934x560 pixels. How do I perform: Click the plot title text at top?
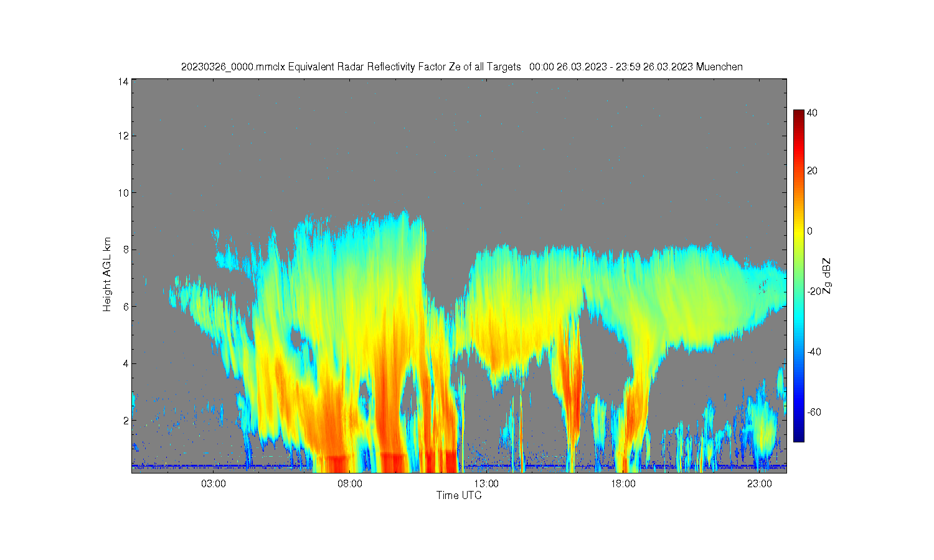[461, 67]
